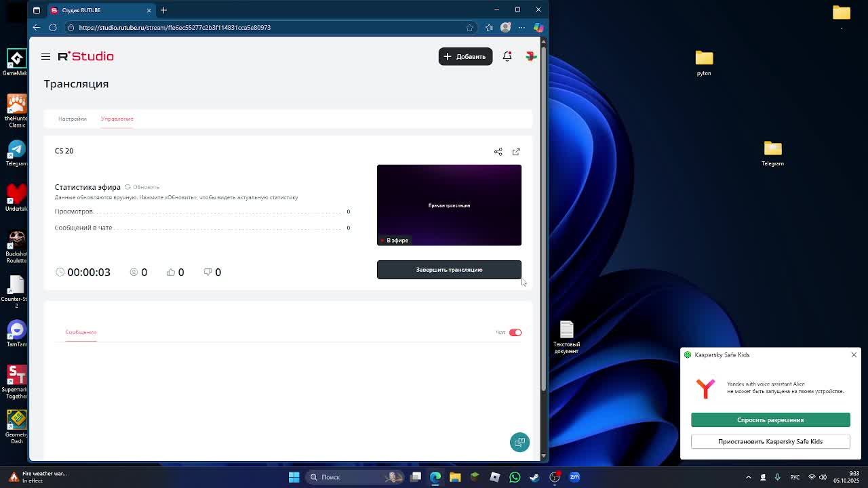Click the share icon for stream CS 20

click(x=498, y=152)
